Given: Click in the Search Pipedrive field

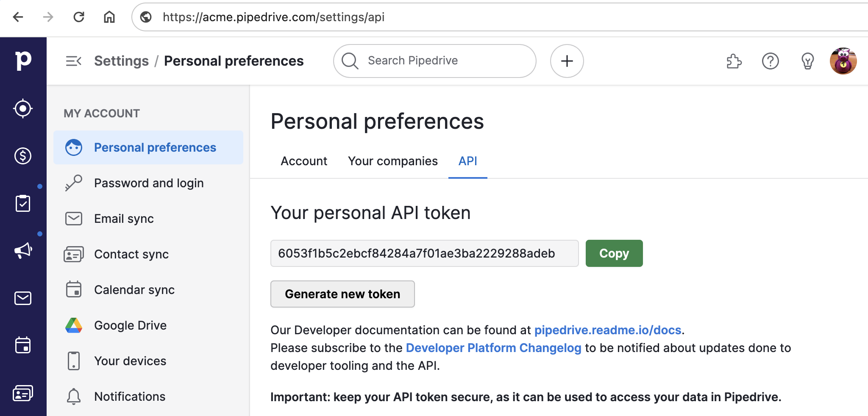Looking at the screenshot, I should [x=441, y=61].
